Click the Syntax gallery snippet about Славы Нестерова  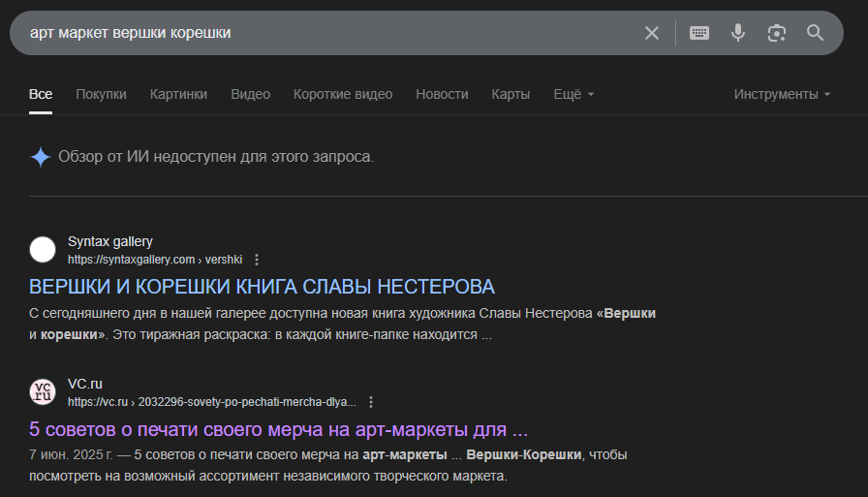pyautogui.click(x=342, y=325)
